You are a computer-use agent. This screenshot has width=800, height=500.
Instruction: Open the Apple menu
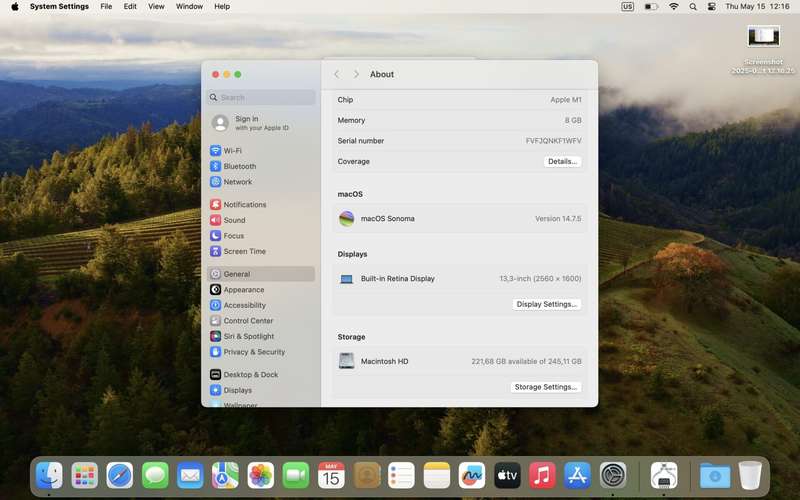tap(15, 7)
